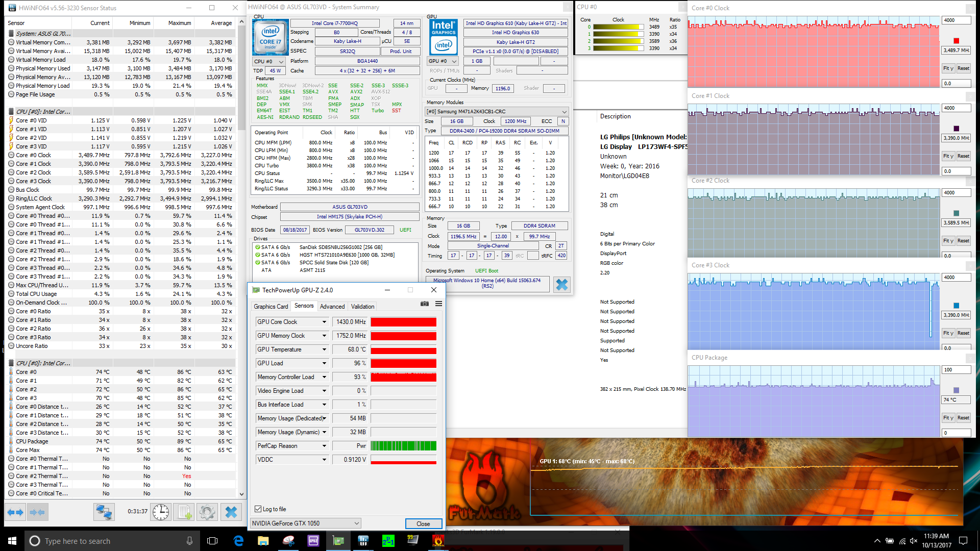Viewport: 980px width, 551px height.
Task: Open HWiNFO sensor settings gear icon
Action: 207,512
